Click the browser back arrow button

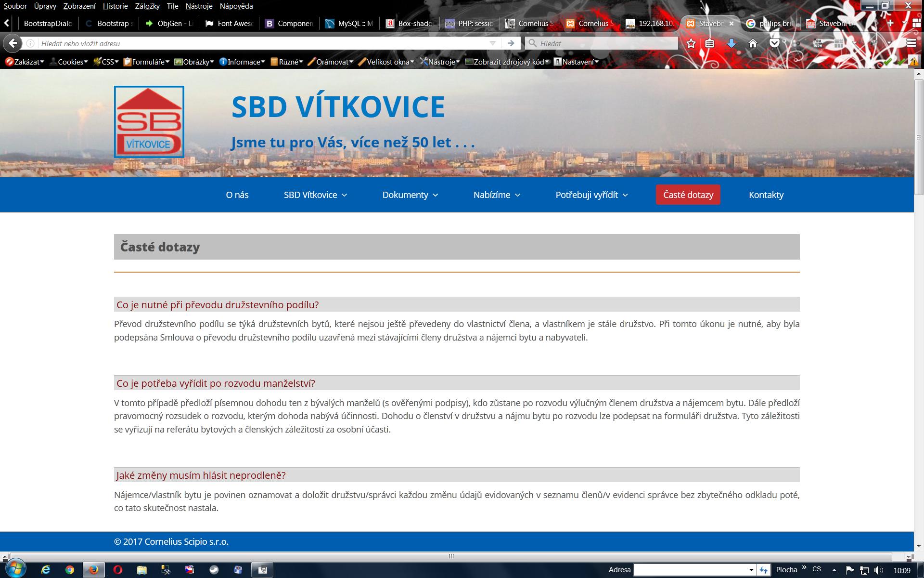pyautogui.click(x=13, y=43)
